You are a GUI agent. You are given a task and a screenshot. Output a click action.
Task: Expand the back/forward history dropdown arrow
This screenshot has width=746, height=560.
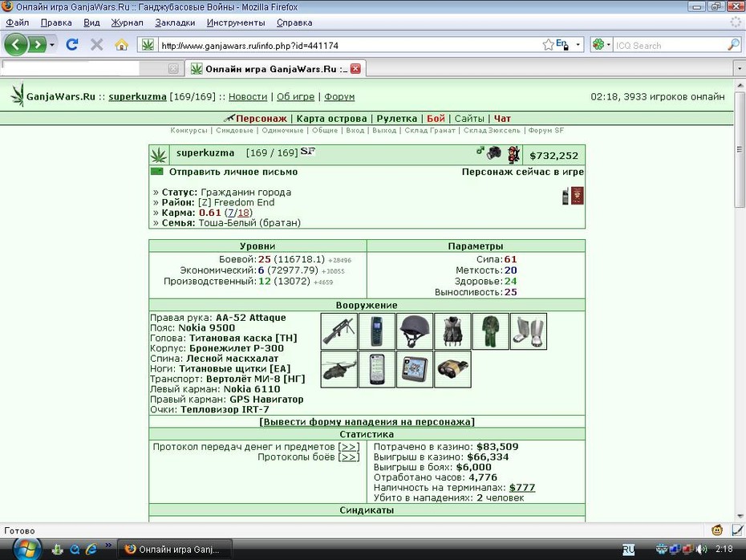52,45
